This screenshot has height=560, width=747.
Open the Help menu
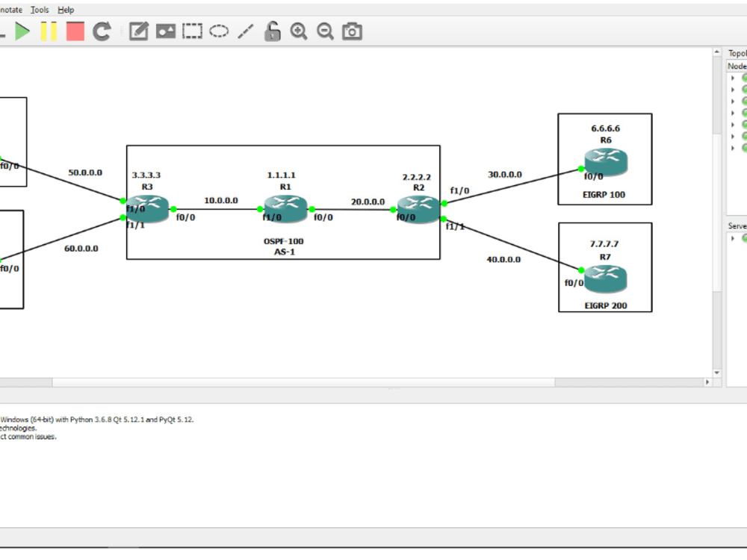click(65, 10)
